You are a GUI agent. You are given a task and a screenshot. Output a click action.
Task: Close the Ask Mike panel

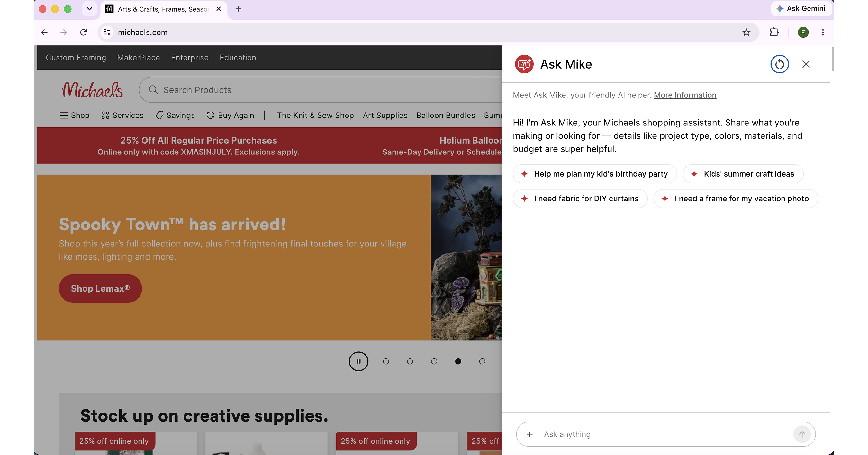(806, 64)
